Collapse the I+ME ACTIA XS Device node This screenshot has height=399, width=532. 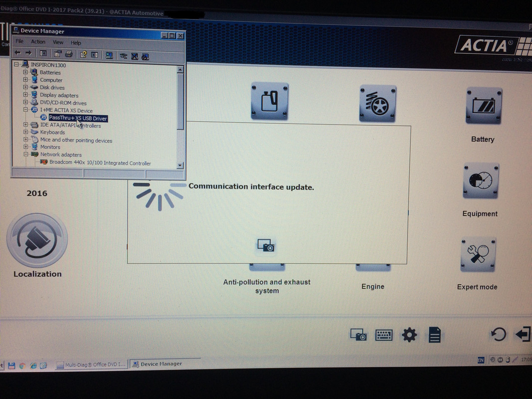25,110
